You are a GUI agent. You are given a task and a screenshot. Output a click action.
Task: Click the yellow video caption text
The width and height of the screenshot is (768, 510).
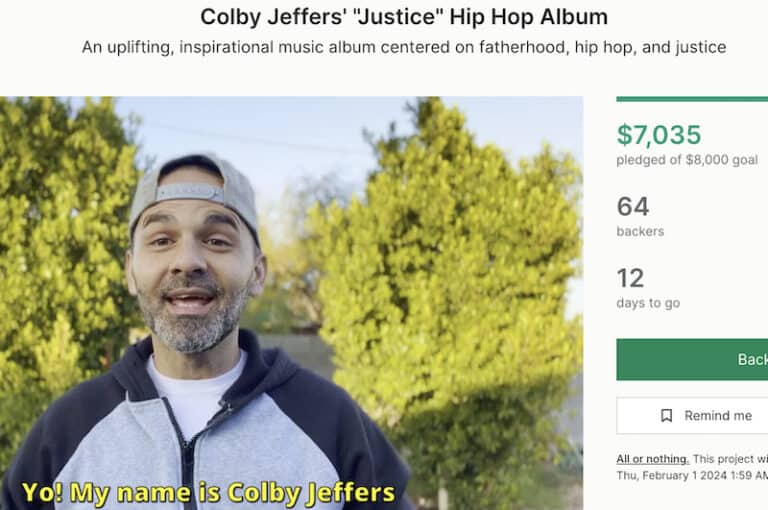208,493
